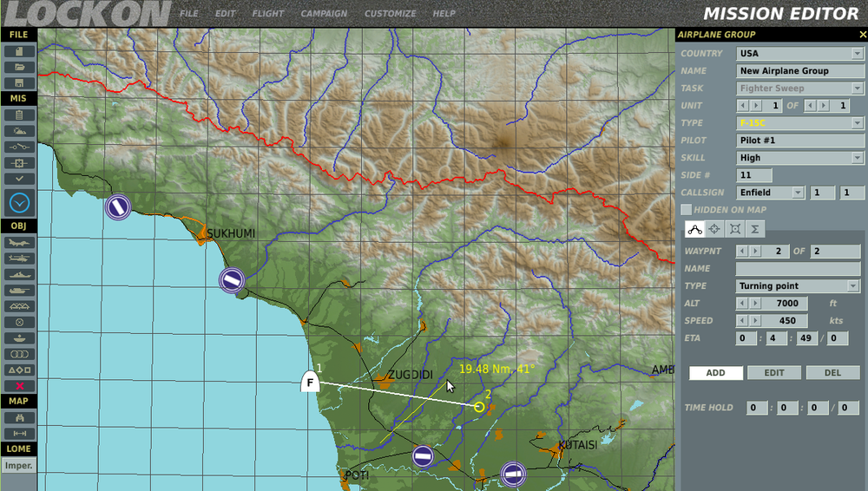868x491 pixels.
Task: Open the mission briefing clipboard icon
Action: [x=19, y=115]
